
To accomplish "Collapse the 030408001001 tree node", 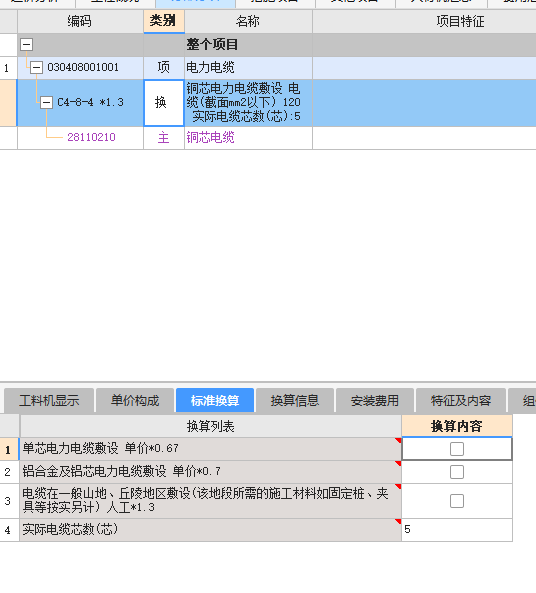I will tap(36, 68).
